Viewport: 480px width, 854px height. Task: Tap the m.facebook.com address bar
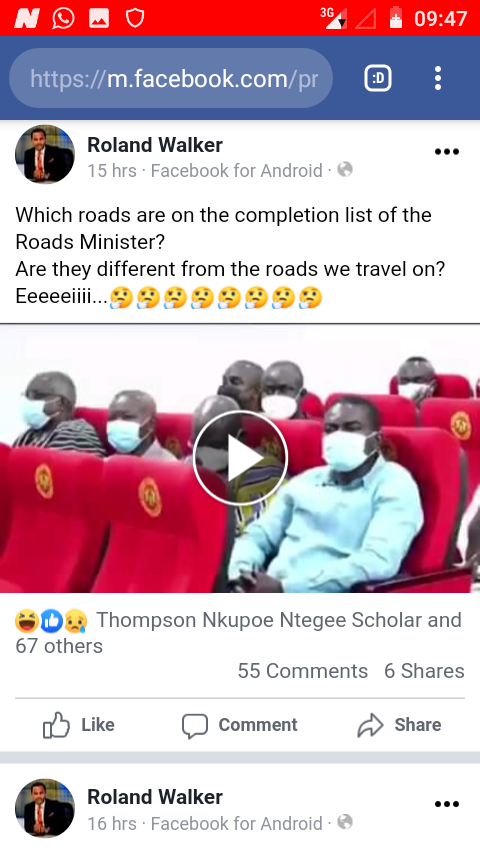[171, 78]
